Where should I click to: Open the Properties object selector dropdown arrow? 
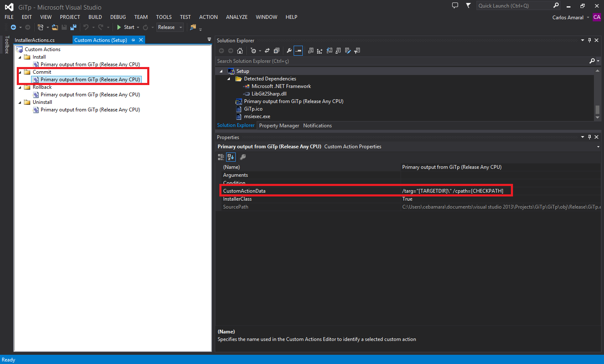coord(598,147)
